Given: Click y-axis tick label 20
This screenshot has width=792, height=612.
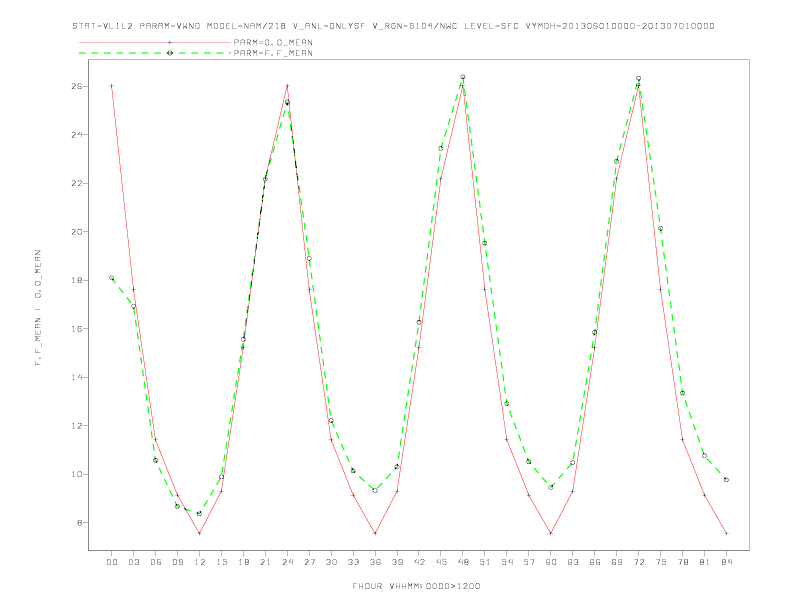Looking at the screenshot, I should pyautogui.click(x=77, y=232).
